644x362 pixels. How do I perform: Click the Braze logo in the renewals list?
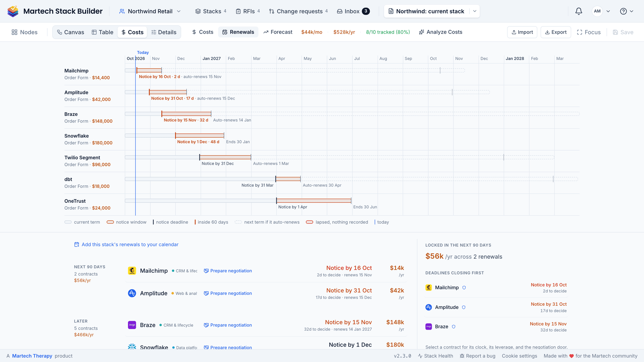click(x=132, y=325)
